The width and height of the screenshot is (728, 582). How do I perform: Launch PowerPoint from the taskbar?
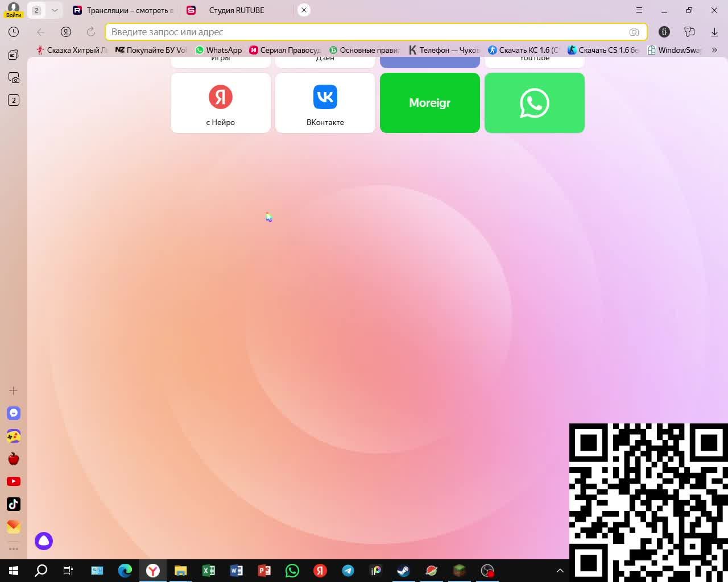click(264, 571)
